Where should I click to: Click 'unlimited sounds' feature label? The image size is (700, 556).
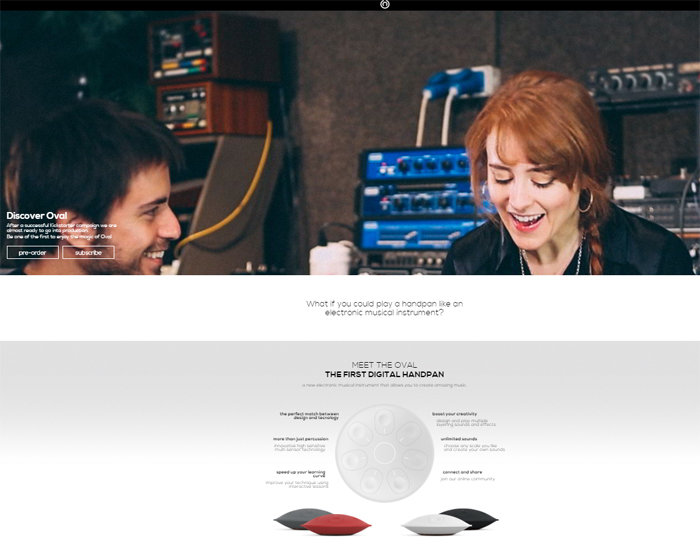click(x=458, y=439)
